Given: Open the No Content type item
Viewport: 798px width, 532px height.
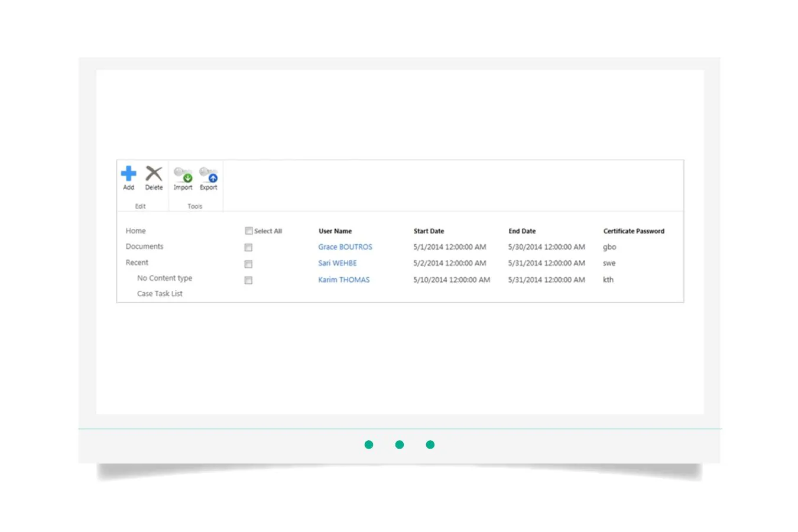Looking at the screenshot, I should point(164,278).
